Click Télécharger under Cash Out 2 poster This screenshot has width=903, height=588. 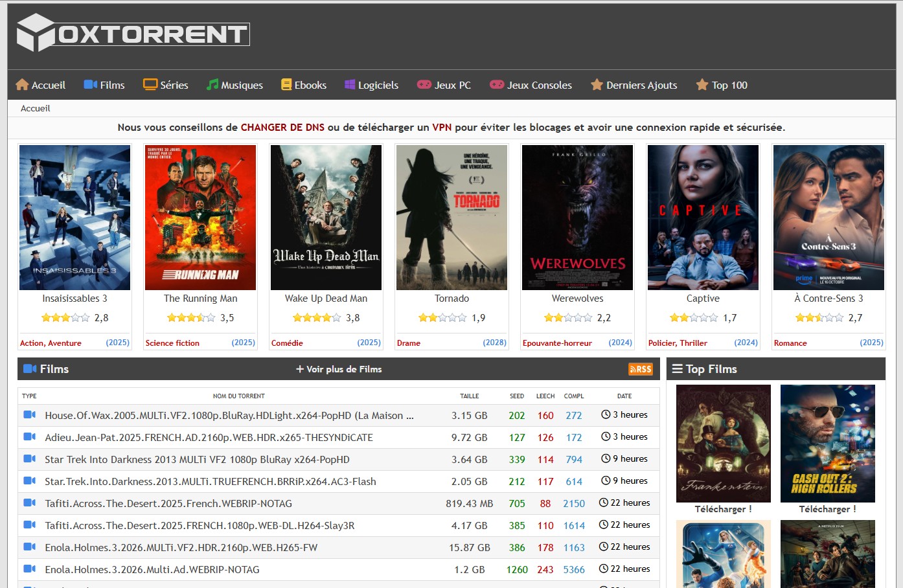[828, 509]
